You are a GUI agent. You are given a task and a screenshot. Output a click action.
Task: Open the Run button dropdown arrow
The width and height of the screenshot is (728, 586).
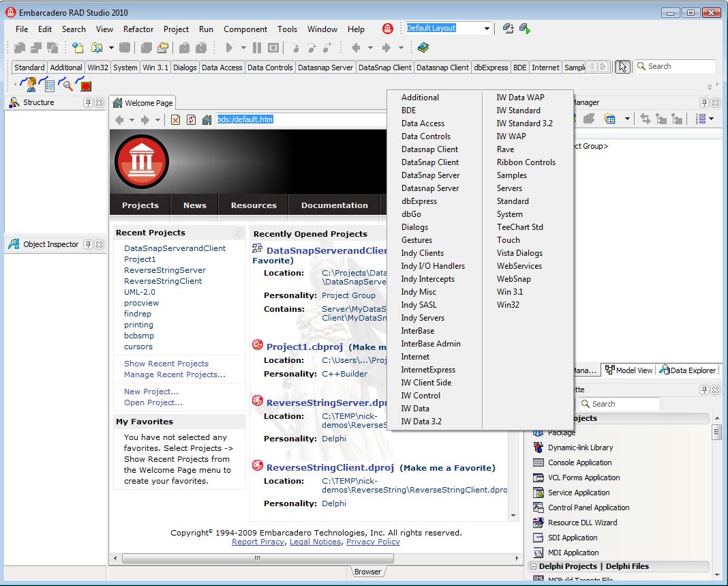[243, 48]
